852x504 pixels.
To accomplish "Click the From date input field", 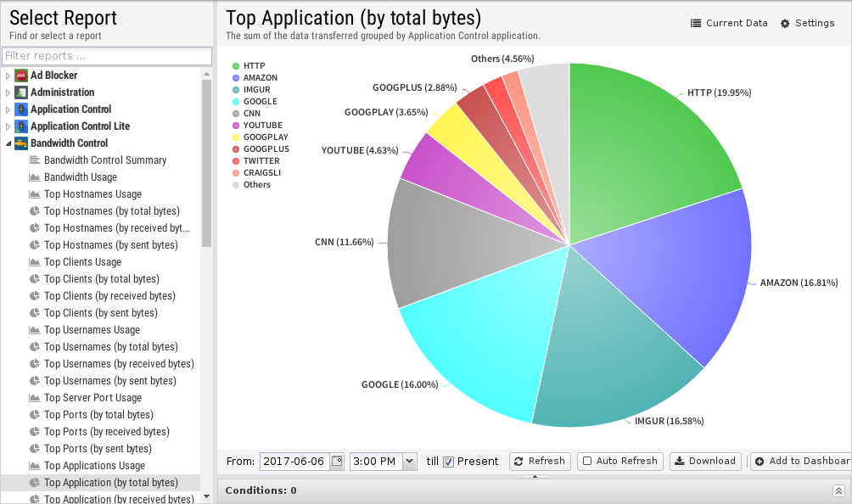I will (x=295, y=461).
